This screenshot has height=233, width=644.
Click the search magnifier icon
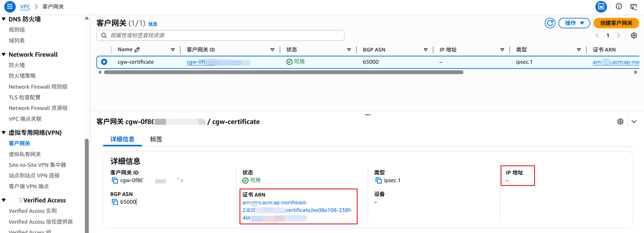click(104, 35)
